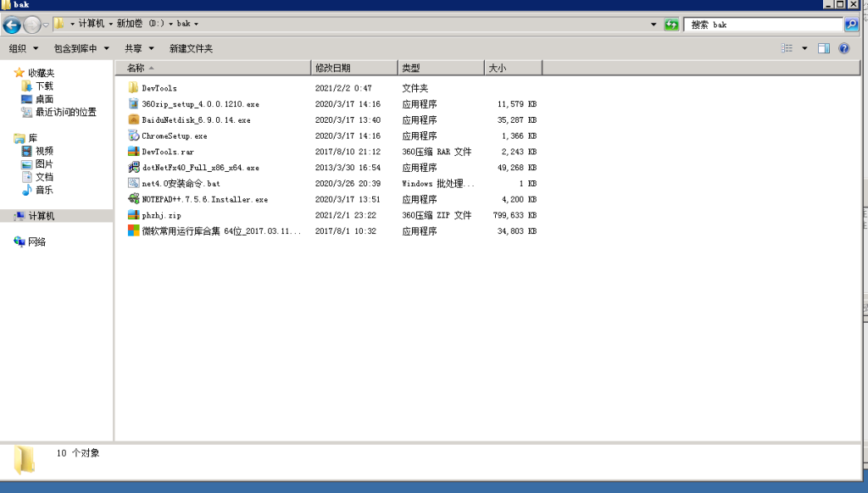
Task: Select the BaiduNetdisk_6.9.0.14.exe file icon
Action: click(x=133, y=119)
